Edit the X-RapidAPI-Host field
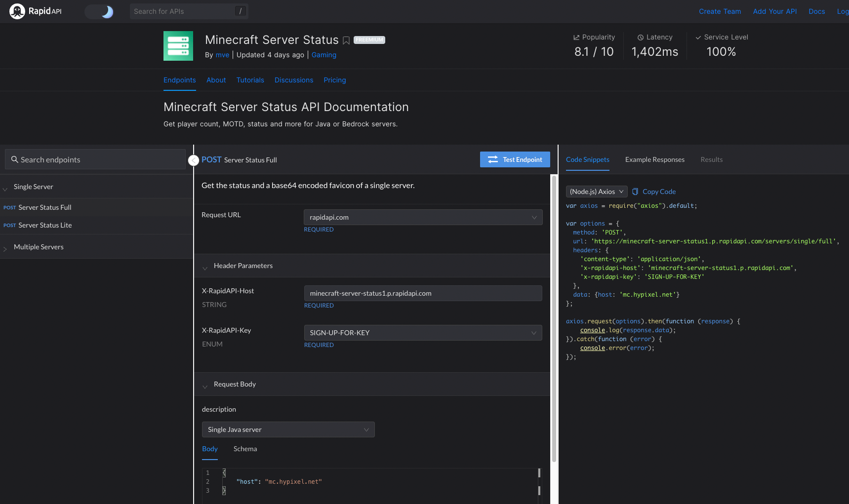849x504 pixels. 423,293
